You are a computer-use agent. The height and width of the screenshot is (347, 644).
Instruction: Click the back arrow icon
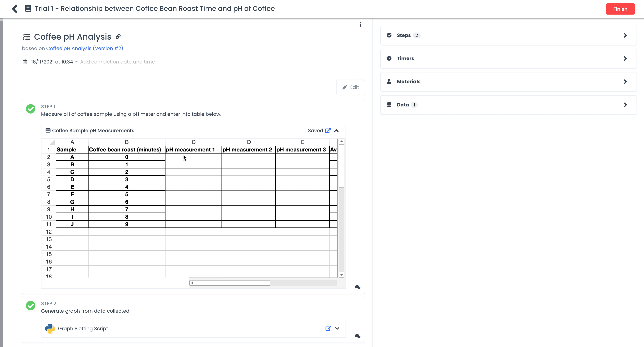[15, 9]
